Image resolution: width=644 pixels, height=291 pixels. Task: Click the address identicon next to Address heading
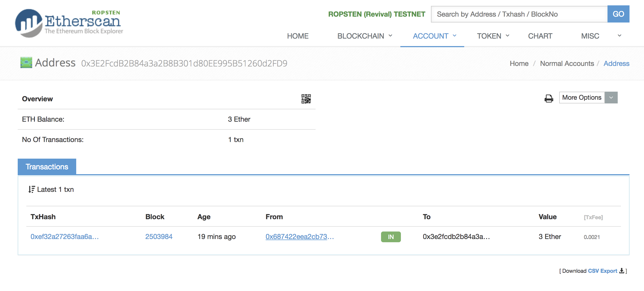point(26,62)
